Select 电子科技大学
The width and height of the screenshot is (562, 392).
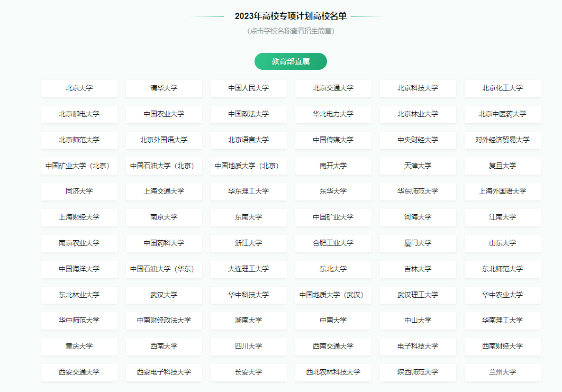tap(418, 347)
